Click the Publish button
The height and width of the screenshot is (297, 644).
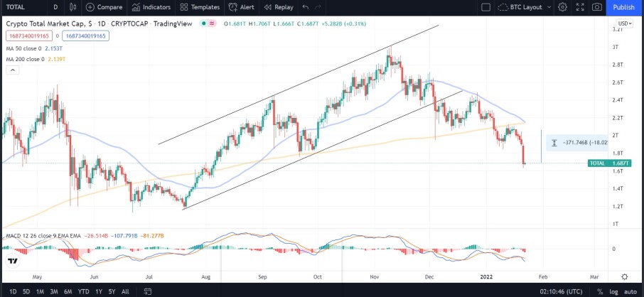[x=623, y=7]
